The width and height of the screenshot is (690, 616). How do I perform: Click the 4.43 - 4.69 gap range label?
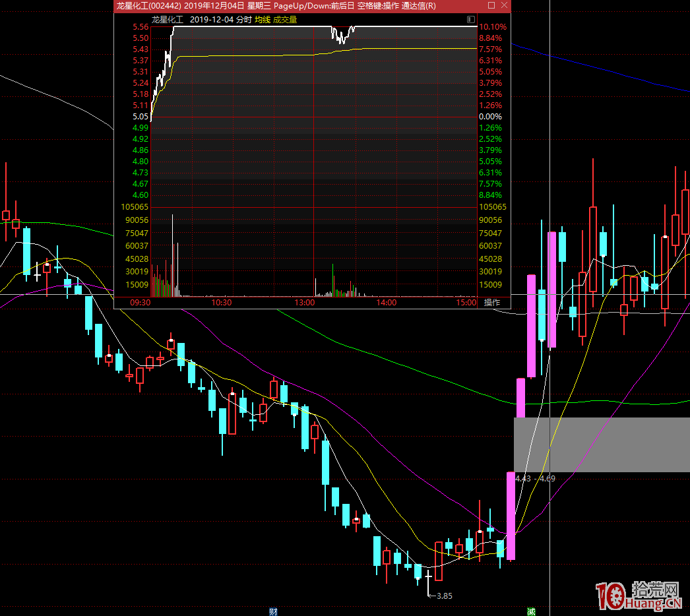click(x=535, y=478)
